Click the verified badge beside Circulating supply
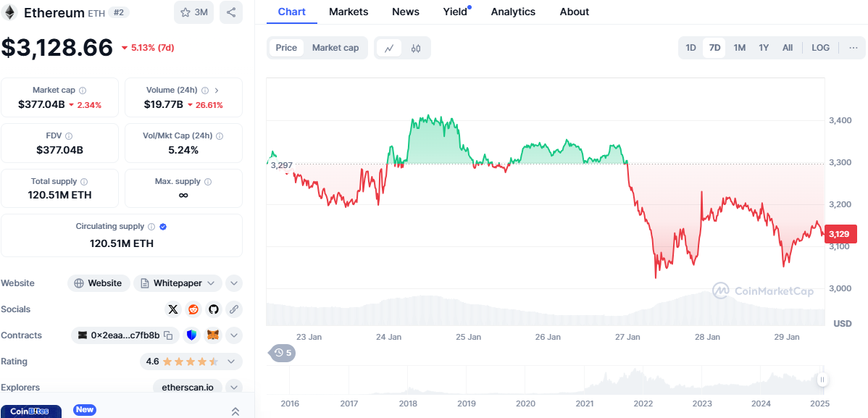Image resolution: width=868 pixels, height=418 pixels. click(x=163, y=227)
